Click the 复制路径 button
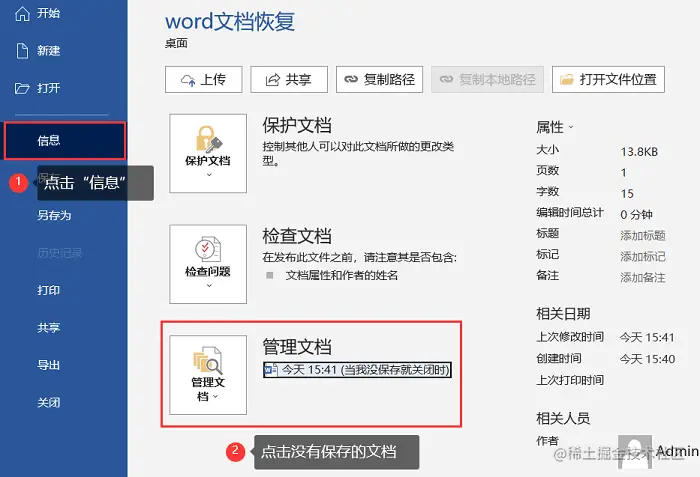This screenshot has height=477, width=700. [379, 80]
